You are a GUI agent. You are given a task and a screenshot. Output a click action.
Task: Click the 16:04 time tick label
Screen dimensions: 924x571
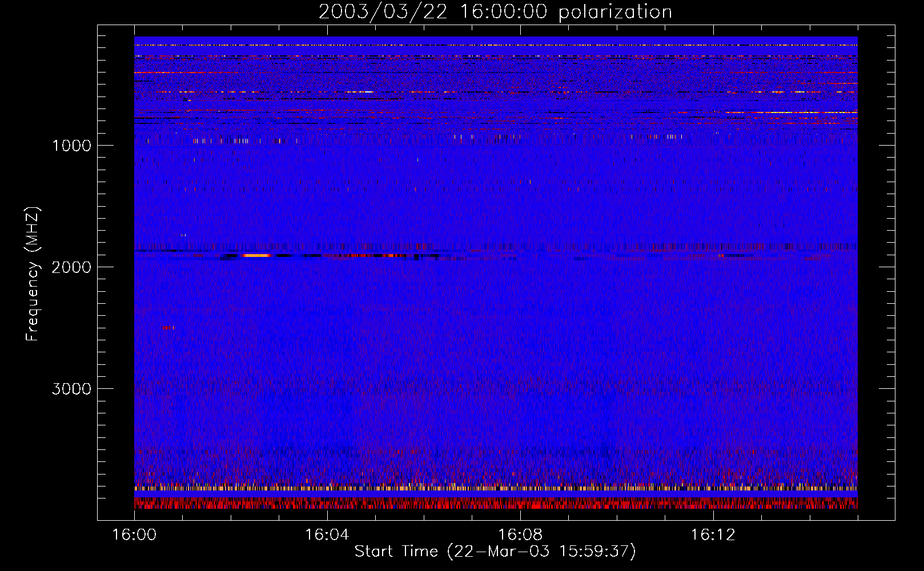(x=327, y=534)
